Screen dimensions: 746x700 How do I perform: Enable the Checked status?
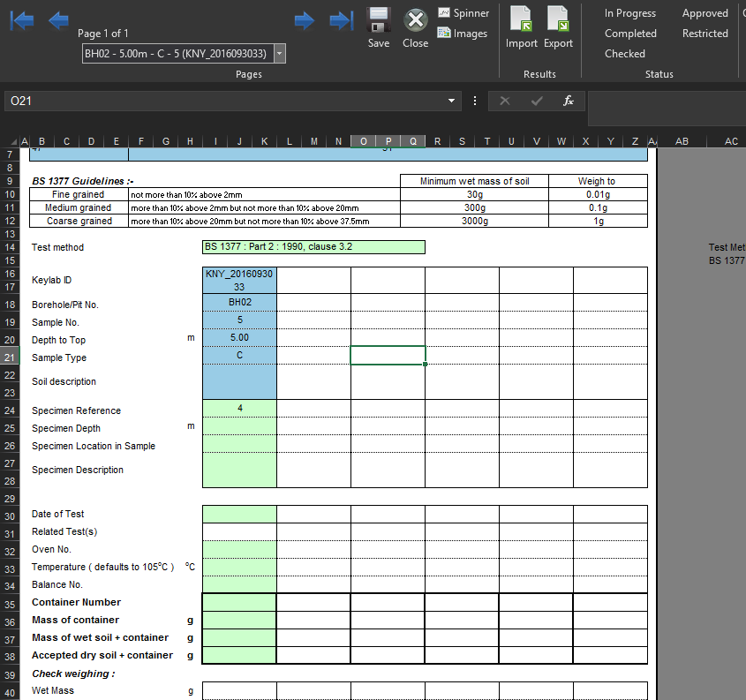coord(624,54)
